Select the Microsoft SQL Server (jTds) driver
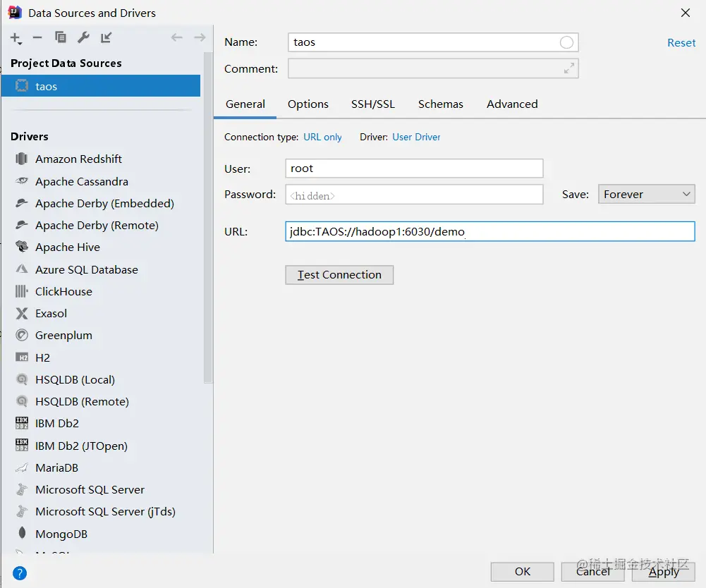706x588 pixels. (x=105, y=511)
